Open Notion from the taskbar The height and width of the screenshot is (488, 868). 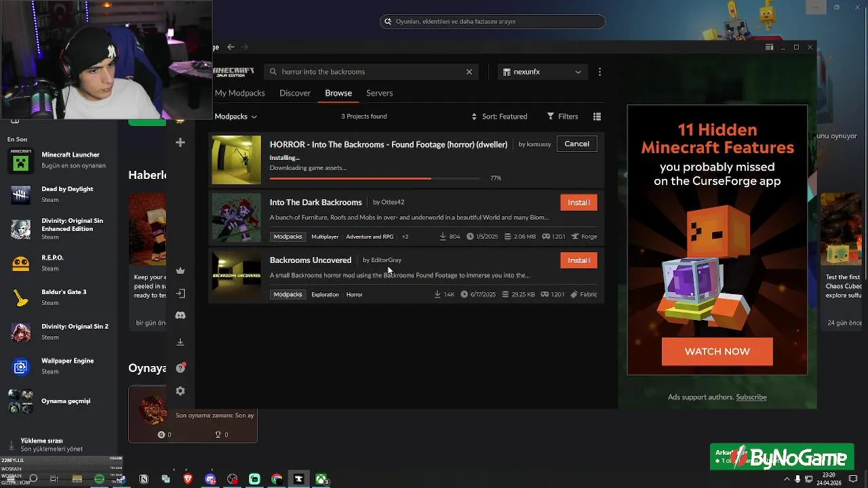click(x=144, y=479)
